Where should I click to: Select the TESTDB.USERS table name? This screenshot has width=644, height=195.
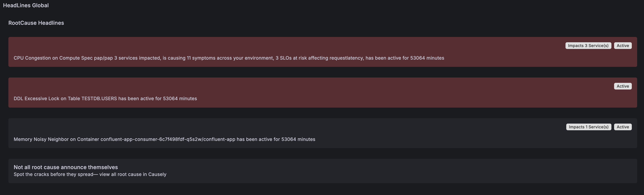[x=99, y=98]
